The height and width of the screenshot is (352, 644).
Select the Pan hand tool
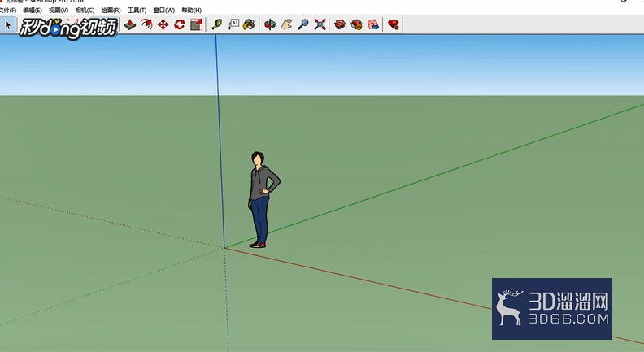(x=286, y=24)
